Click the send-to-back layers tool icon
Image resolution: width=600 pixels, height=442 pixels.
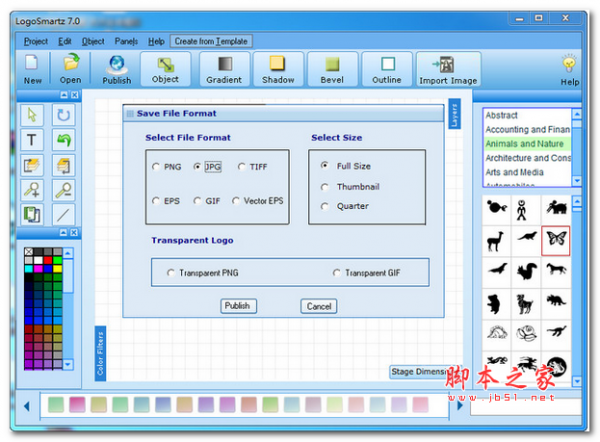pos(64,165)
